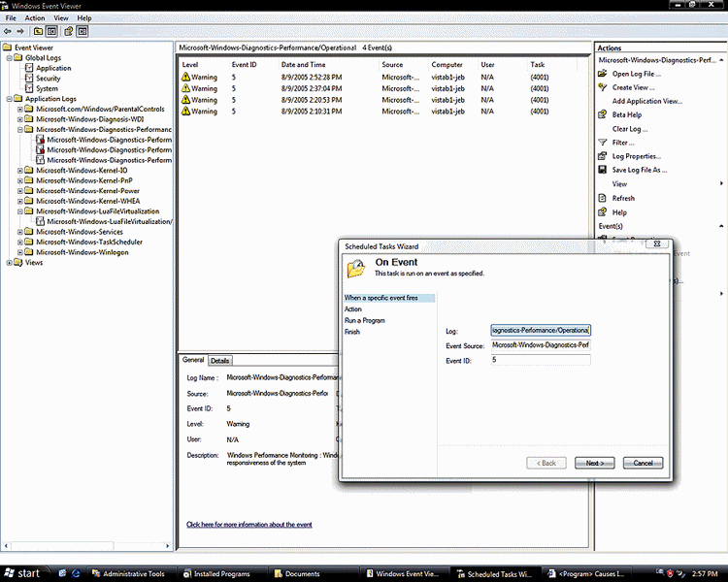Click the Filter funnel icon
This screenshot has width=728, height=582.
point(602,142)
